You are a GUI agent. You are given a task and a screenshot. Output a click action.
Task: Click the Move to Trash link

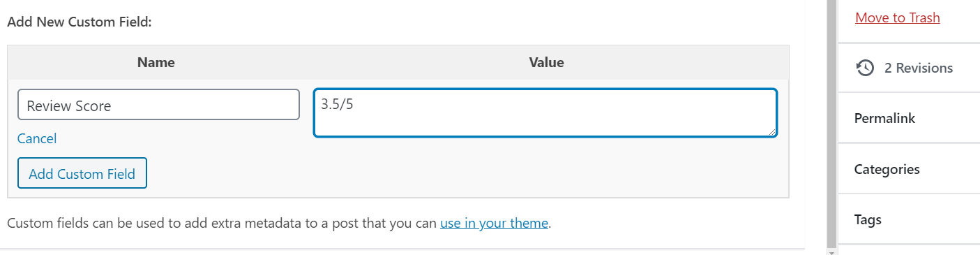[898, 17]
